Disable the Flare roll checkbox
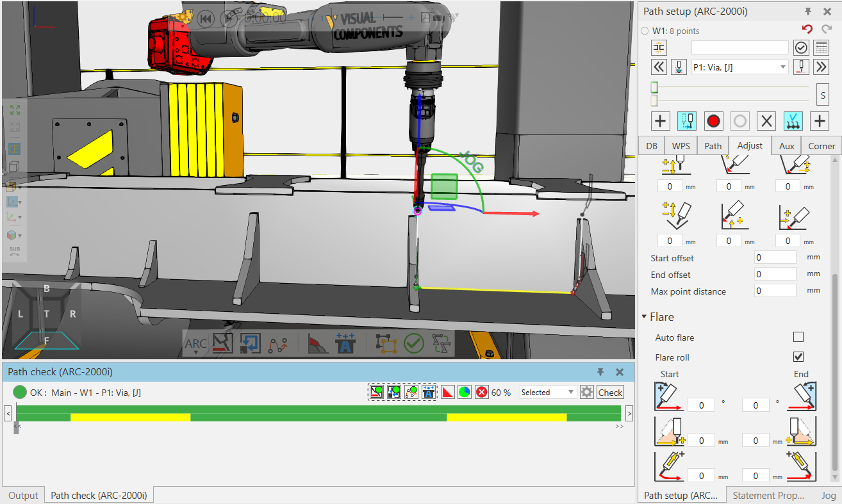Viewport: 842px width, 504px height. click(x=798, y=357)
